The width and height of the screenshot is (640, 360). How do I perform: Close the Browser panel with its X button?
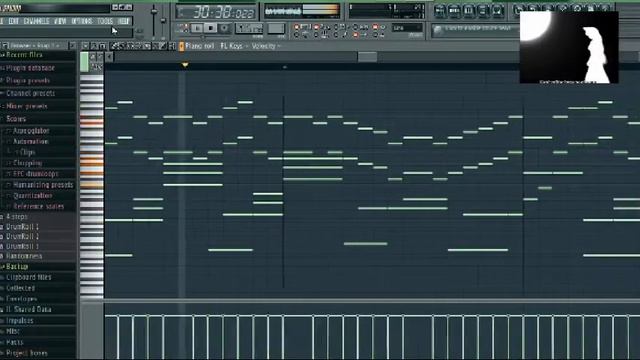72,46
